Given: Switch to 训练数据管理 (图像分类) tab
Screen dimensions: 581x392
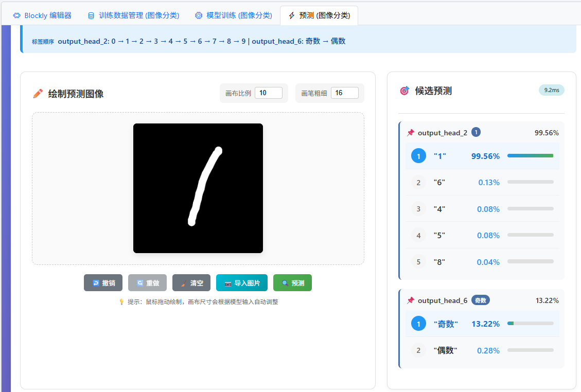Looking at the screenshot, I should point(133,15).
